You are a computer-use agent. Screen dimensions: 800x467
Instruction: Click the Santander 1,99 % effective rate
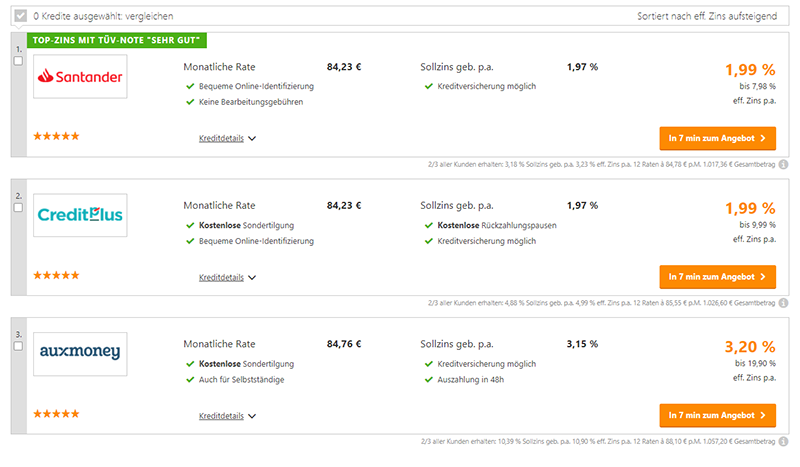(750, 69)
